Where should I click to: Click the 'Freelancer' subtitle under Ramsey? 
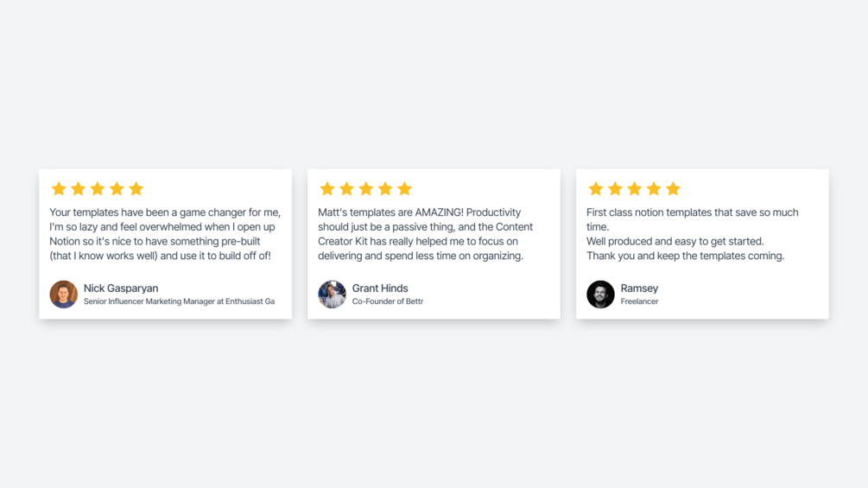(x=639, y=301)
